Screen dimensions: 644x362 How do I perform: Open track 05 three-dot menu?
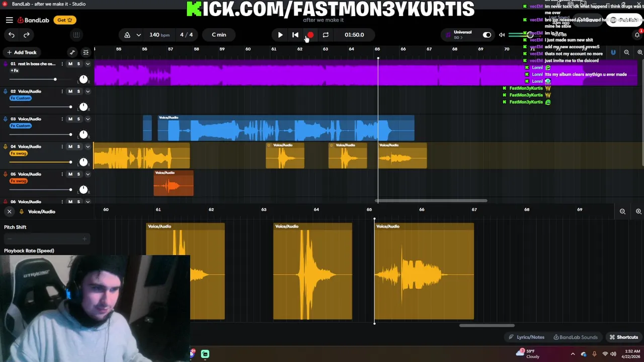62,174
